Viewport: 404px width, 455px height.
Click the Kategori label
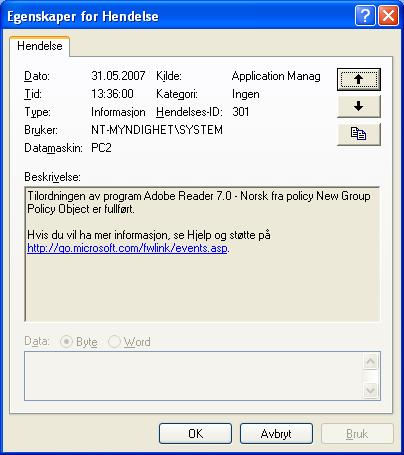click(177, 94)
